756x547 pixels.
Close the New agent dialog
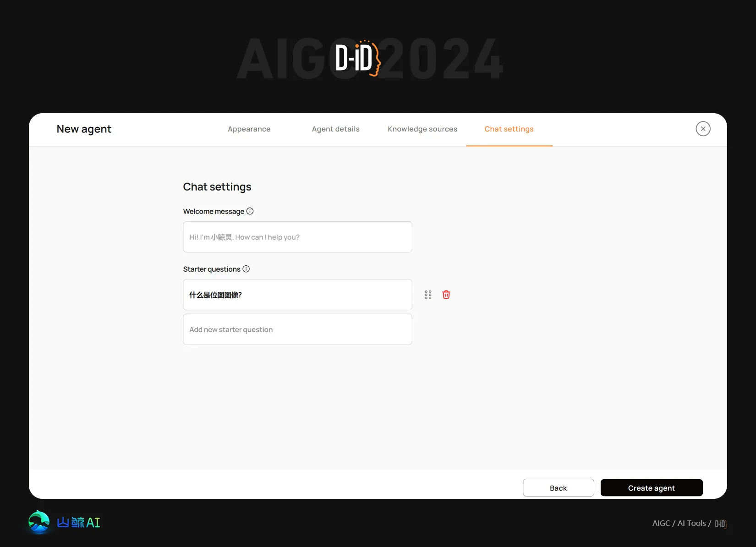703,129
